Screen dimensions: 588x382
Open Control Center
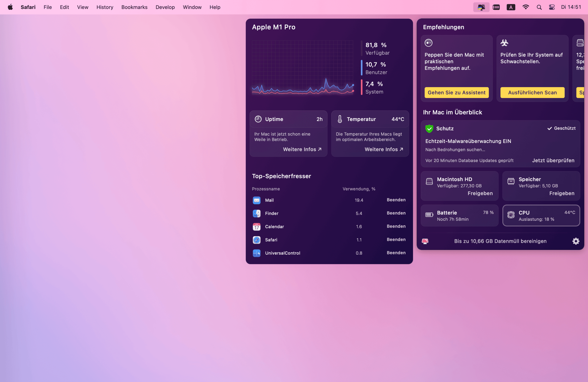click(552, 7)
